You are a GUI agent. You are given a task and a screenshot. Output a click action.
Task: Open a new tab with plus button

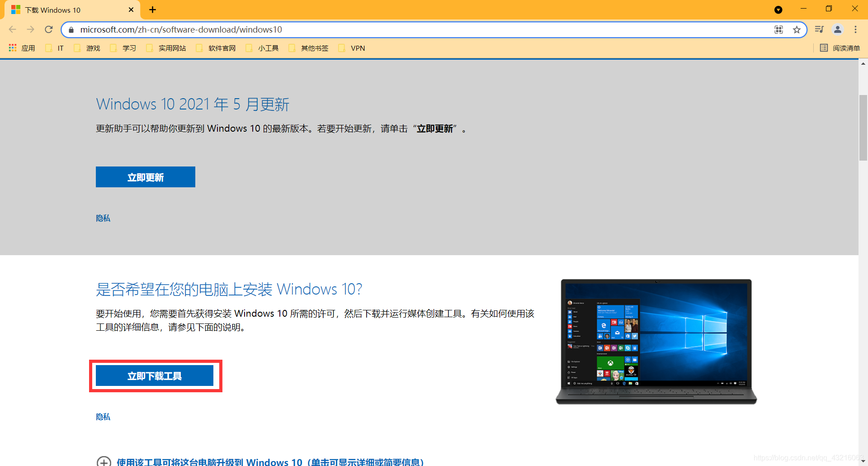coord(153,10)
